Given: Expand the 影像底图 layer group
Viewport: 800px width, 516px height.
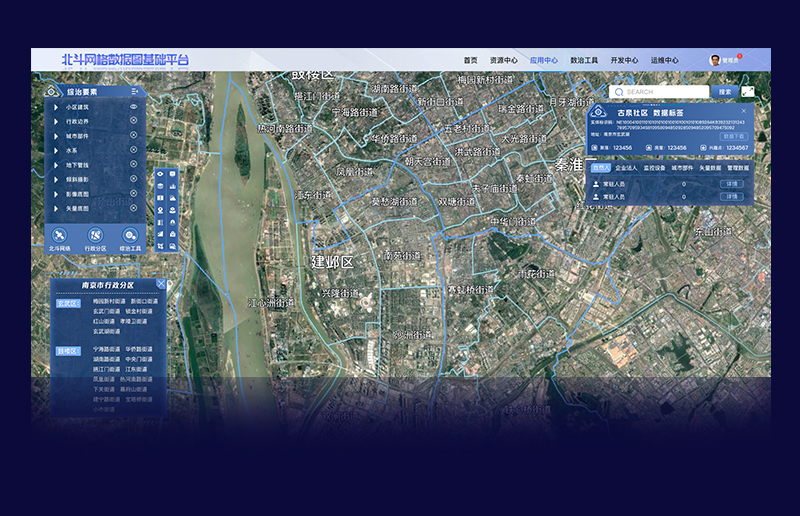Looking at the screenshot, I should [56, 194].
